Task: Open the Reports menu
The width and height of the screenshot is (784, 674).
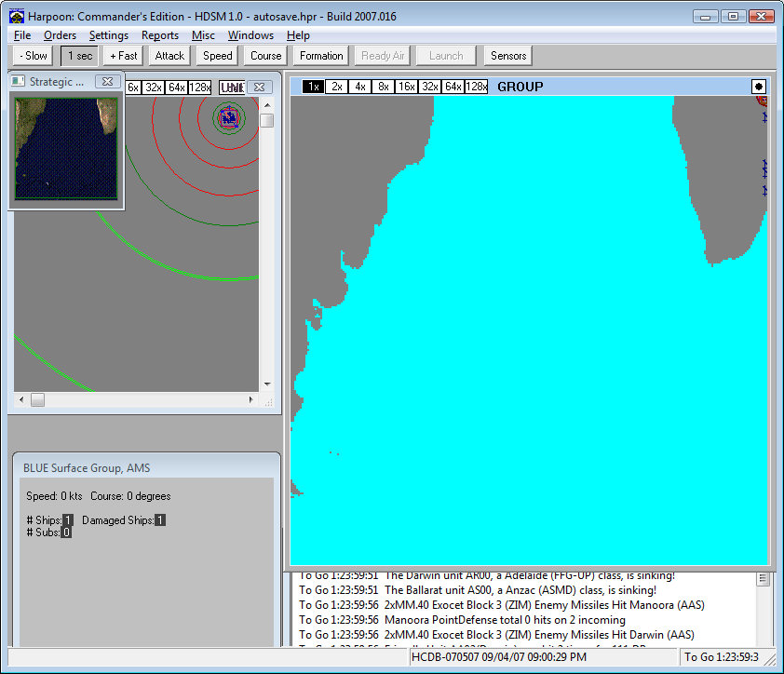Action: point(160,35)
